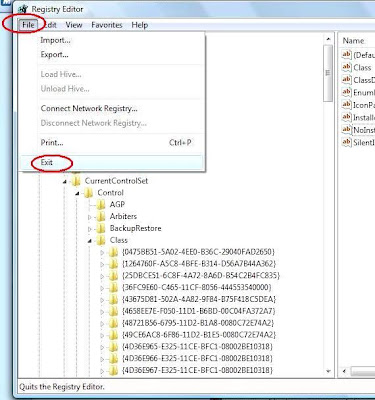Image resolution: width=375 pixels, height=400 pixels.
Task: Click folder icon of {4D36E966-E325-11CE key
Action: pyautogui.click(x=113, y=359)
